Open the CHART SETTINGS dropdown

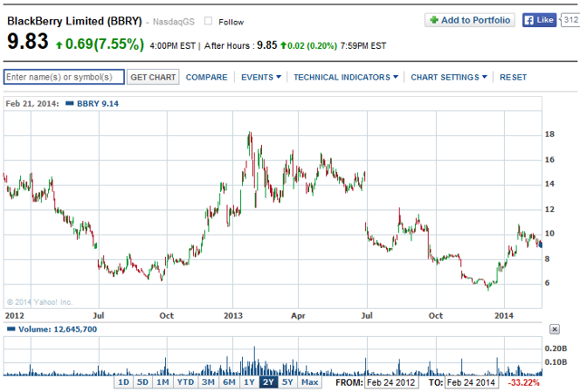(449, 77)
